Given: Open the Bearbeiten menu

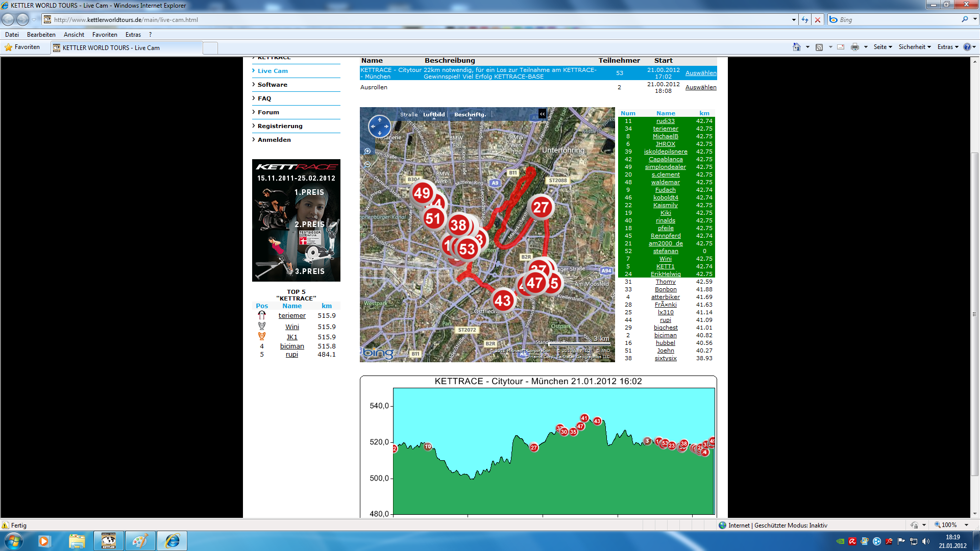Looking at the screenshot, I should [41, 35].
